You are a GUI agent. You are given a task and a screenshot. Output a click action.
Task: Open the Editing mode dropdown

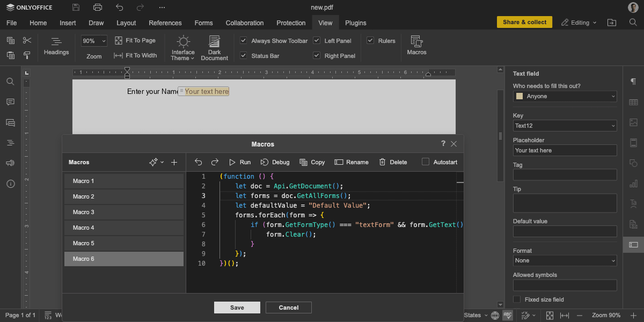pos(579,23)
